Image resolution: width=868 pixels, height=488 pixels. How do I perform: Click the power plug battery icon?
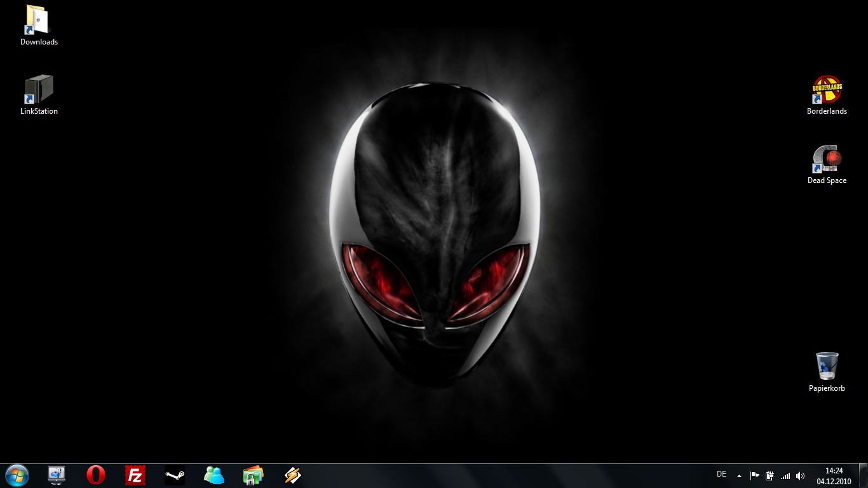pyautogui.click(x=770, y=475)
